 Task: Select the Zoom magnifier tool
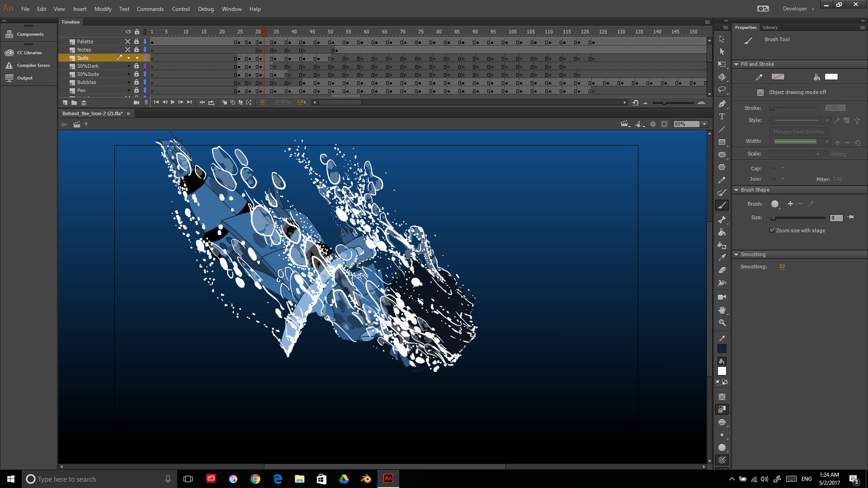coord(722,323)
